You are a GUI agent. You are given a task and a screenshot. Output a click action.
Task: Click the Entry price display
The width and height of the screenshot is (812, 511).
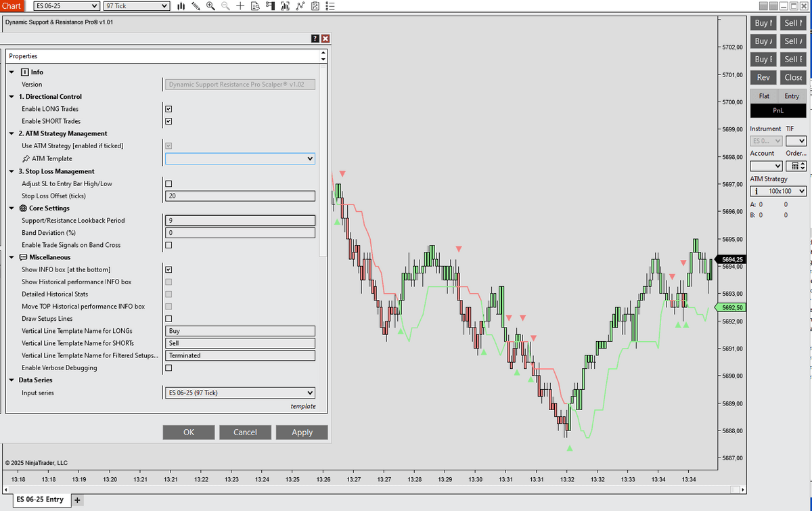[792, 96]
